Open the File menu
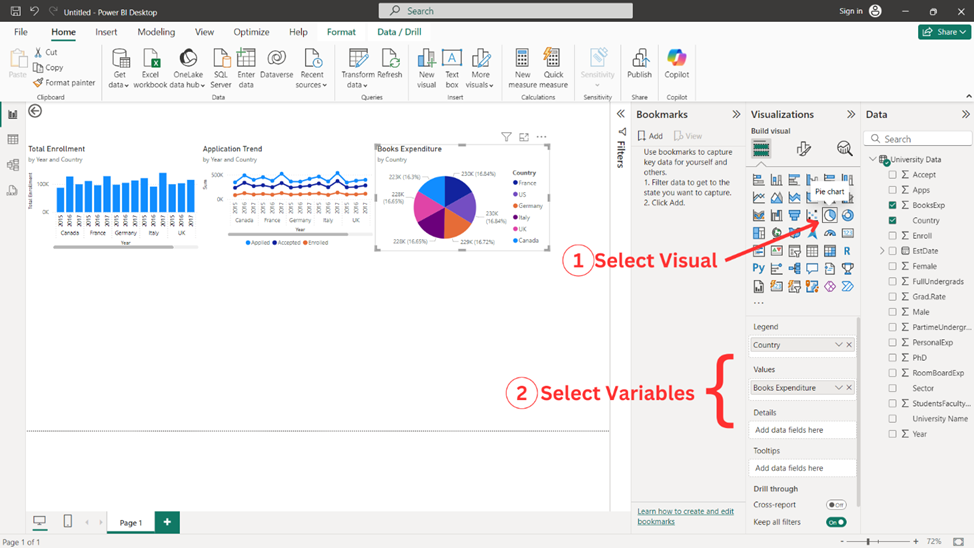The image size is (974, 548). tap(20, 32)
